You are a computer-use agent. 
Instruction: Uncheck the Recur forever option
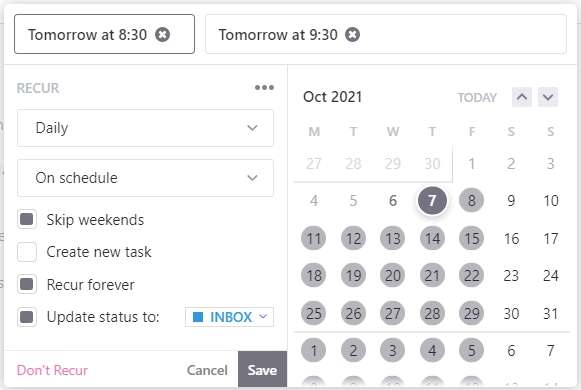coord(27,284)
